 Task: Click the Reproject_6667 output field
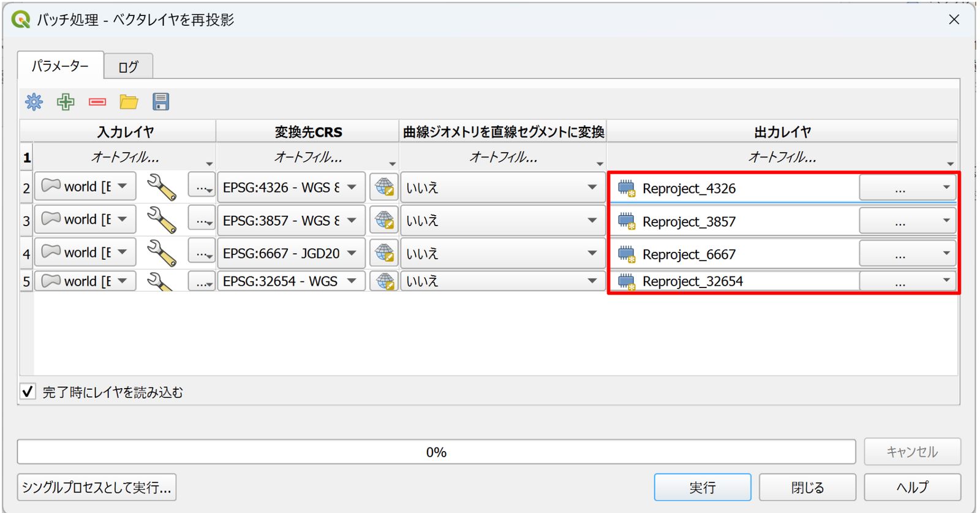pyautogui.click(x=735, y=254)
